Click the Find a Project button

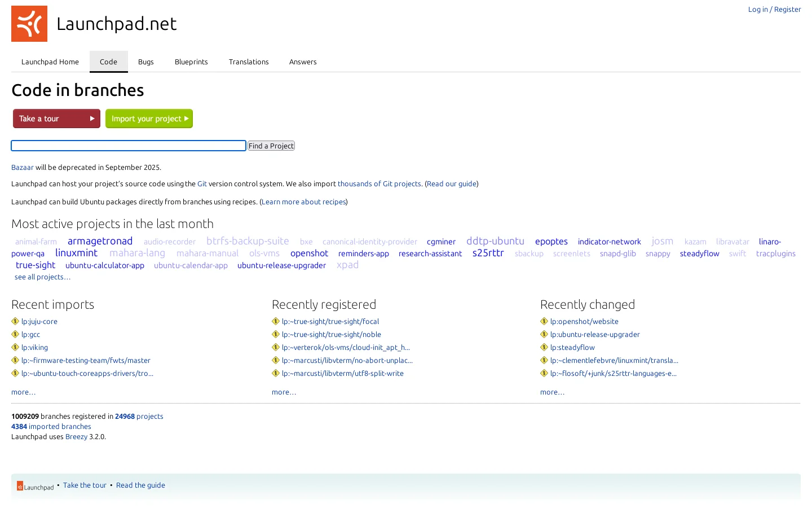(x=271, y=146)
